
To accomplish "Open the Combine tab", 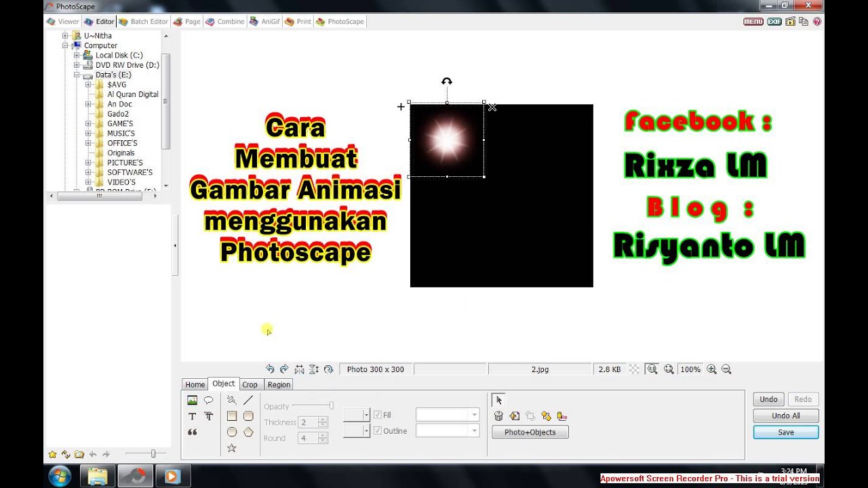I will click(x=224, y=22).
